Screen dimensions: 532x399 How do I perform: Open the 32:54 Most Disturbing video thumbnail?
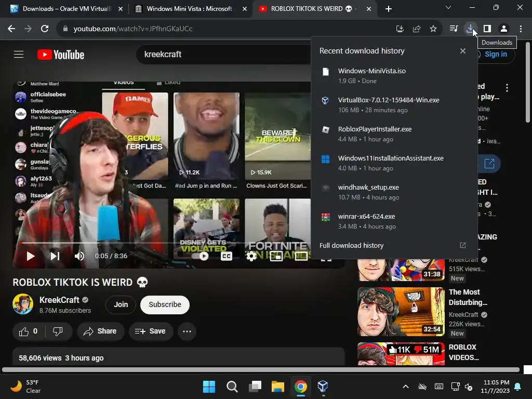[x=401, y=312]
